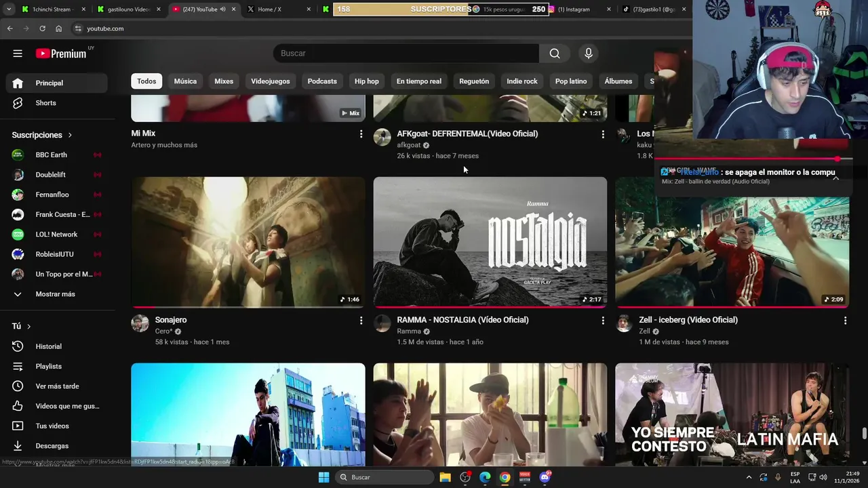Image resolution: width=868 pixels, height=488 pixels.
Task: Play the Zell iceberg video thumbnail
Action: tap(732, 252)
